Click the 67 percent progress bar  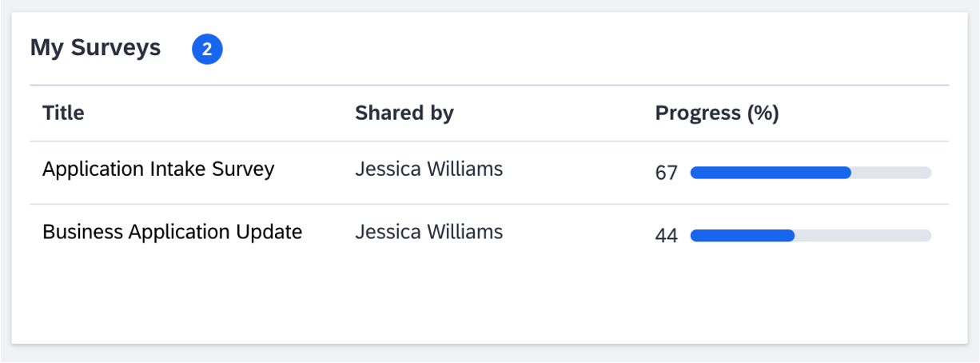pos(811,173)
